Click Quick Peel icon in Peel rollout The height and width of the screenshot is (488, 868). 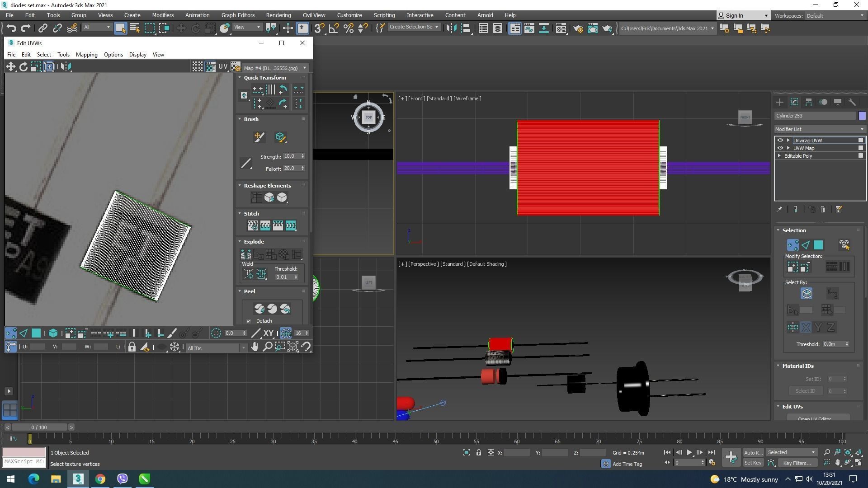point(259,309)
